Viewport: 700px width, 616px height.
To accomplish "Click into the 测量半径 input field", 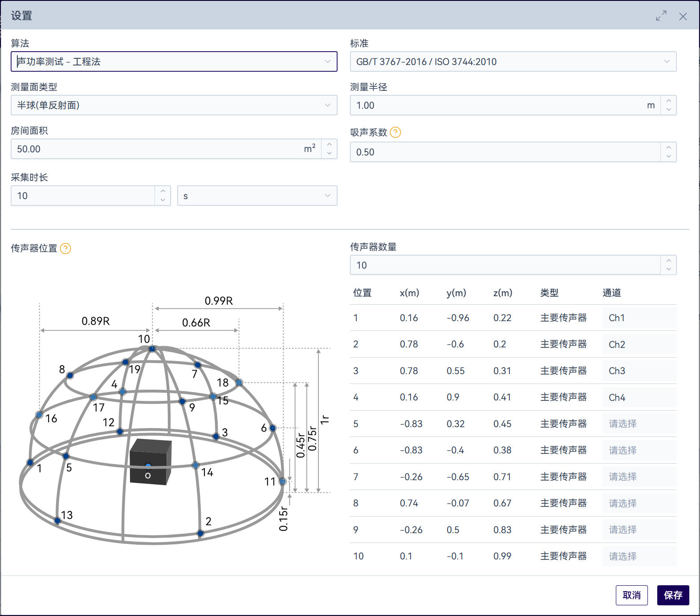I will click(x=499, y=106).
